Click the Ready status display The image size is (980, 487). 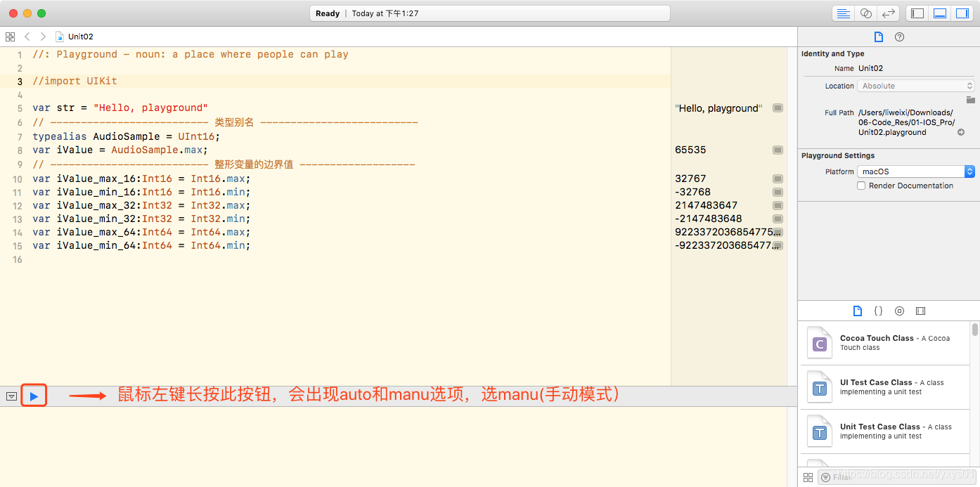coord(490,13)
